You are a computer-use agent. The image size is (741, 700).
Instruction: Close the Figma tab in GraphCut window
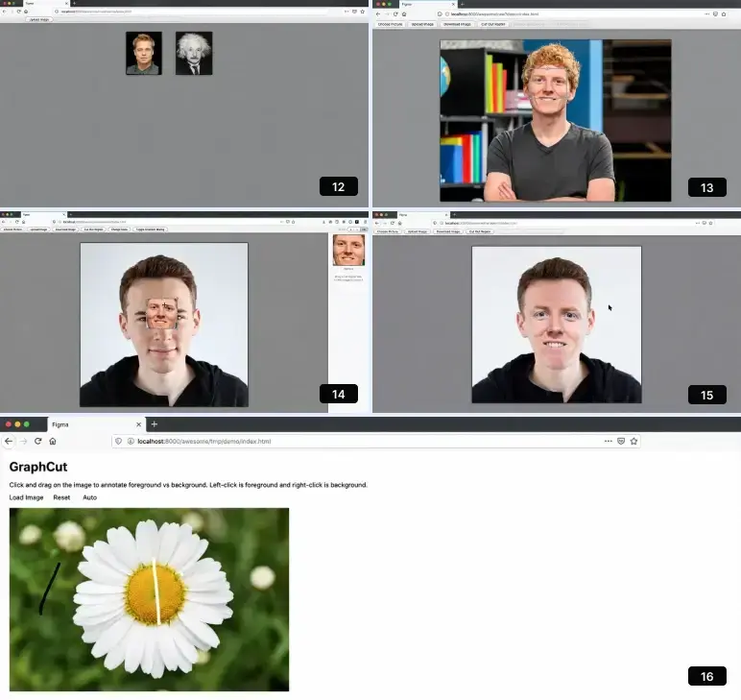[138, 424]
